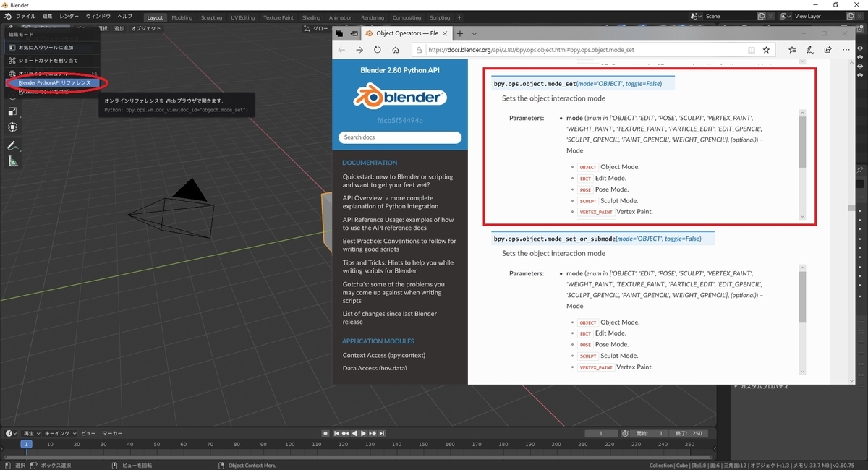Click the Search docs field
This screenshot has height=470, width=868.
coord(400,137)
